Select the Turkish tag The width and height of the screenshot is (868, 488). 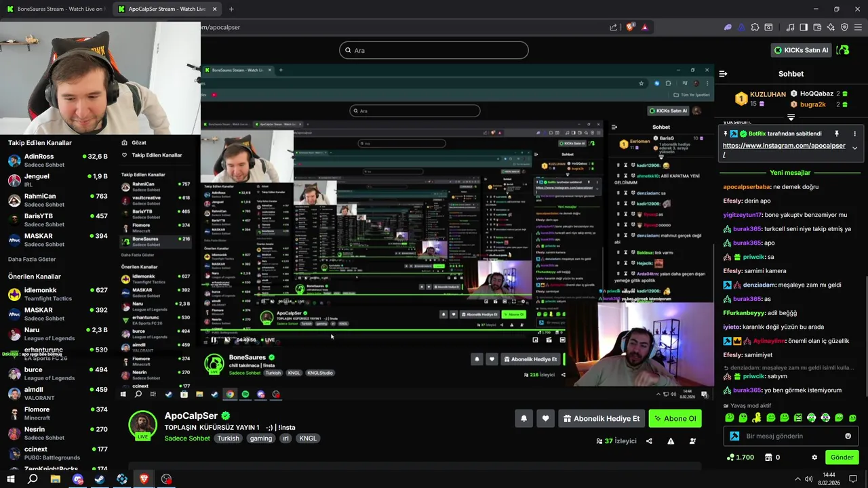click(228, 439)
